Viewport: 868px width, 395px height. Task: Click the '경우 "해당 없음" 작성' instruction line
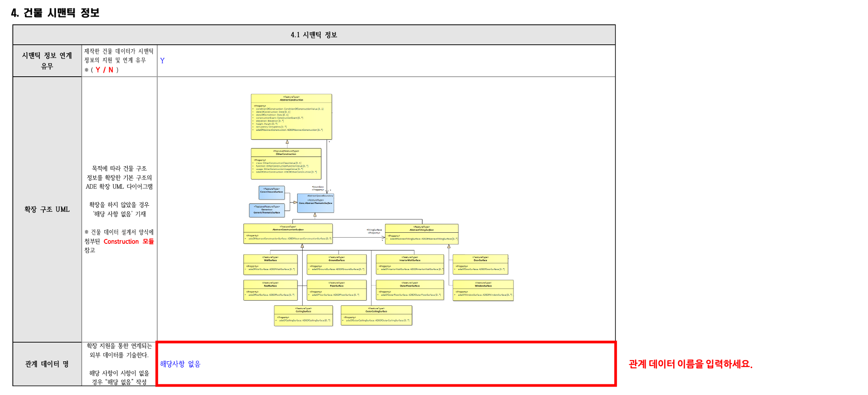(x=119, y=382)
